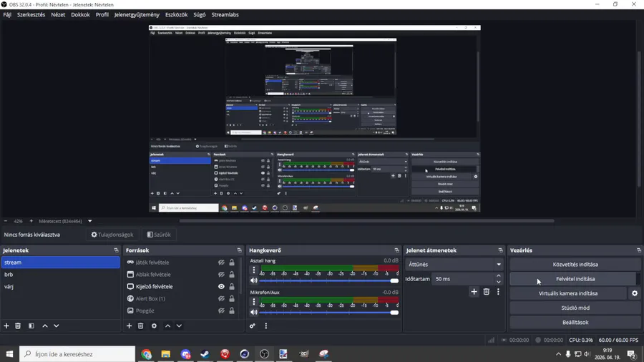Open the Fájl menu

(7, 14)
